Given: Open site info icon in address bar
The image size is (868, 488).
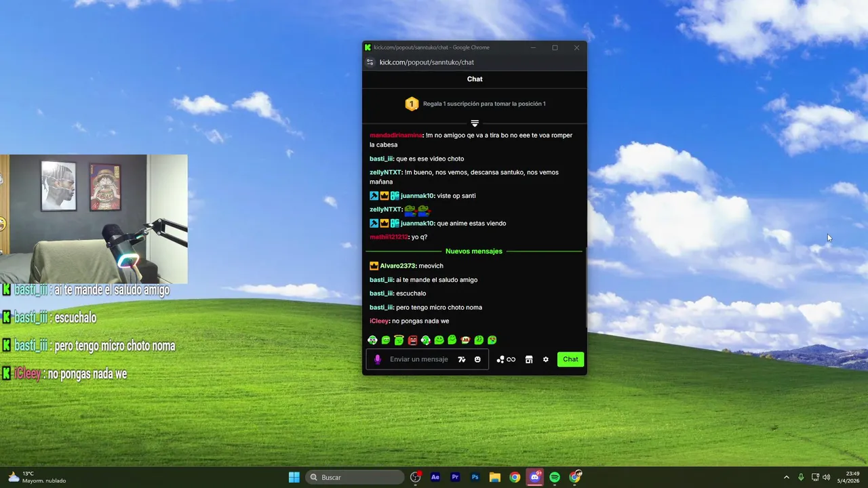Looking at the screenshot, I should click(370, 62).
